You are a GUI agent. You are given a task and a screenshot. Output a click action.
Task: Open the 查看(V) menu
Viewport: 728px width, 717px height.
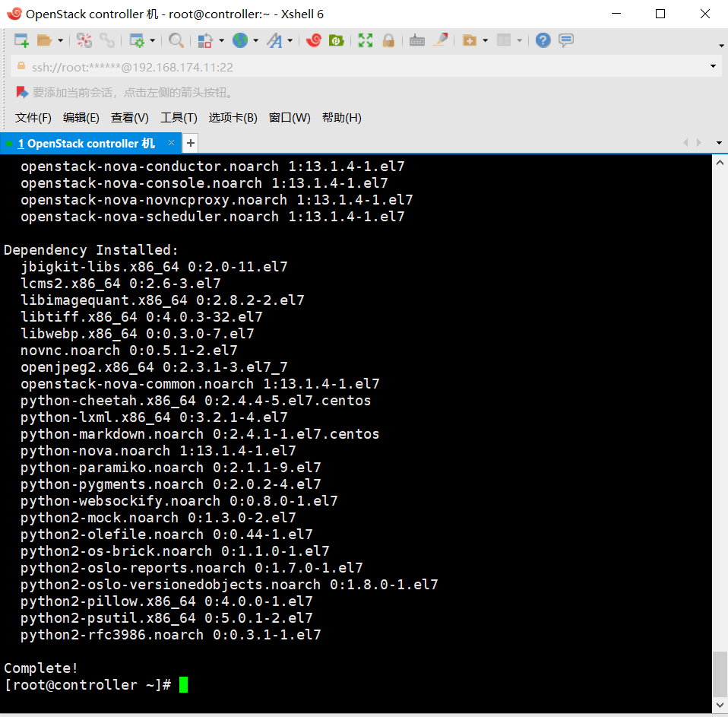129,118
